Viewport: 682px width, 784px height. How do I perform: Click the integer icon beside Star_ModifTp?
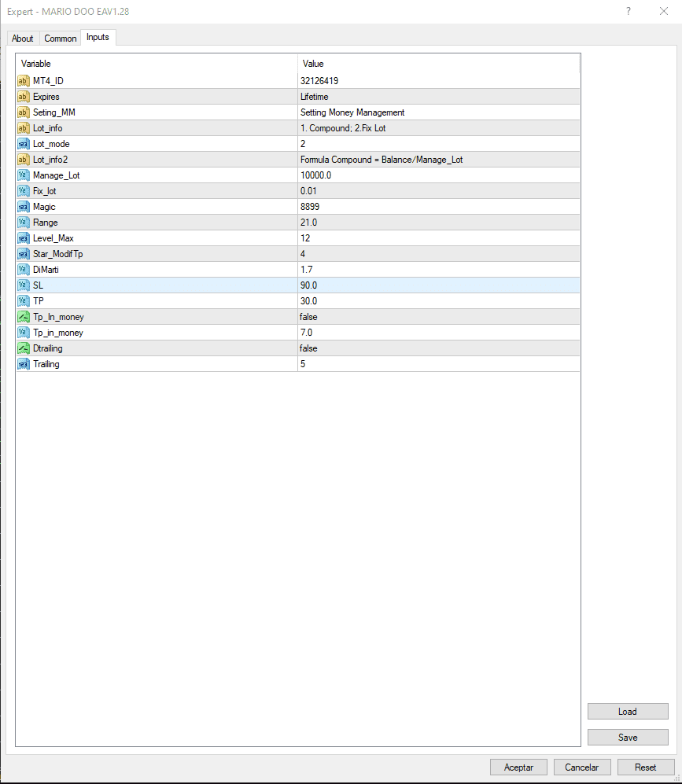24,254
